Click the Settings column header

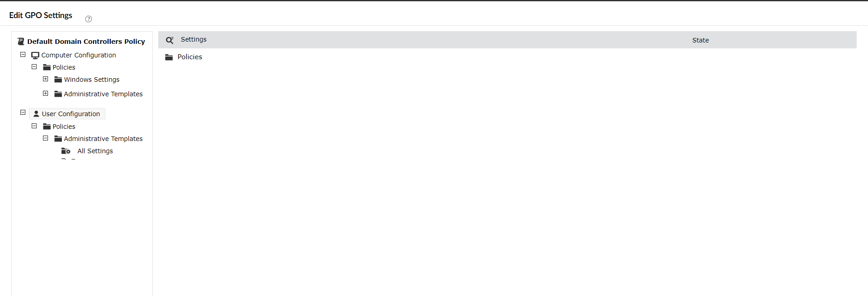(193, 39)
